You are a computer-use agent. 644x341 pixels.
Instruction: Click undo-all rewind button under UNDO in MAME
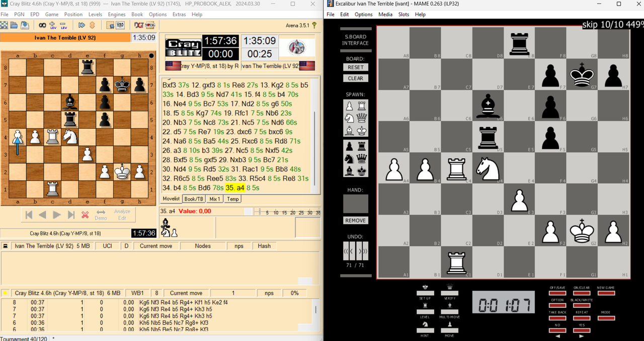click(346, 250)
